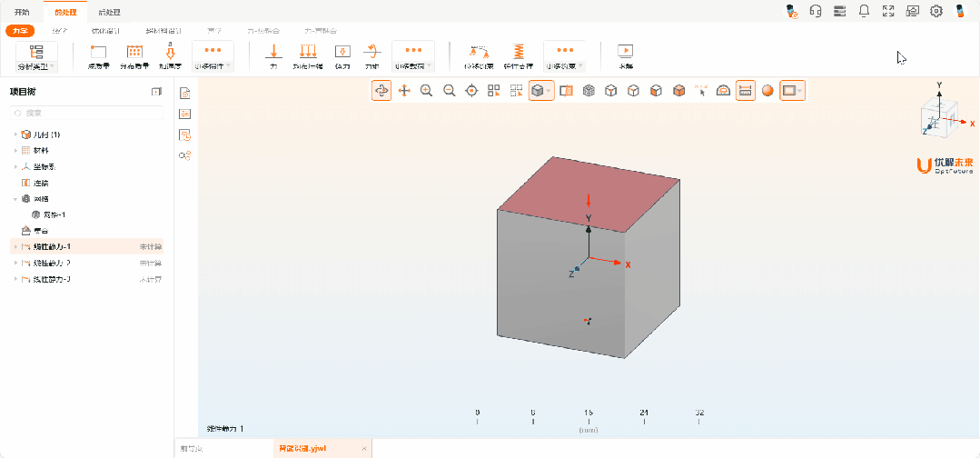Select the pan view tool
Image resolution: width=980 pixels, height=458 pixels.
coord(404,91)
